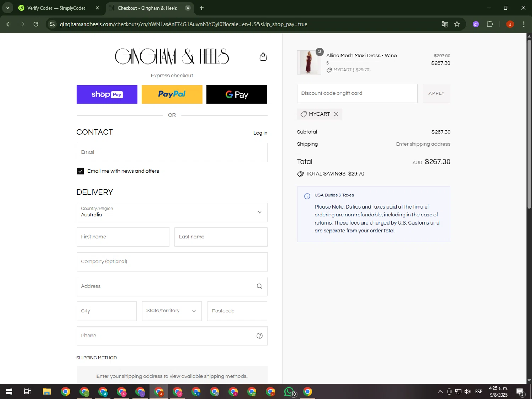This screenshot has width=532, height=399.
Task: Open Task View on taskbar
Action: (x=27, y=392)
